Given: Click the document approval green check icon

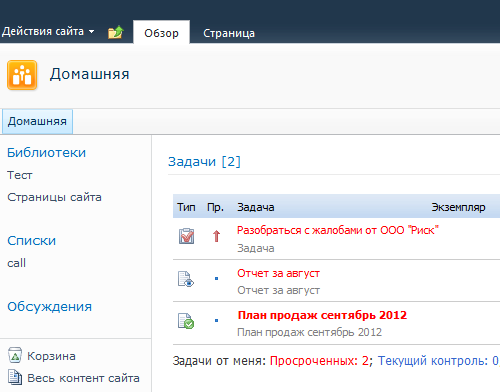Looking at the screenshot, I should click(x=186, y=321).
